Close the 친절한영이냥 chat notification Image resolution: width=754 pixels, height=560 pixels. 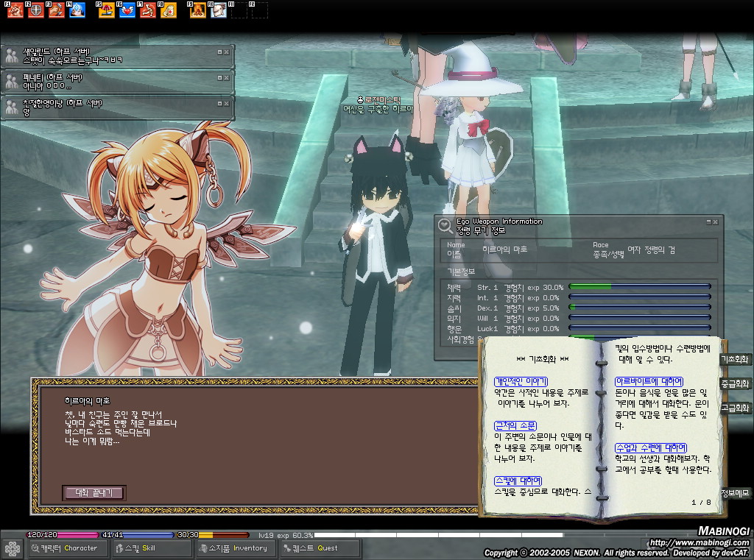coord(227,103)
